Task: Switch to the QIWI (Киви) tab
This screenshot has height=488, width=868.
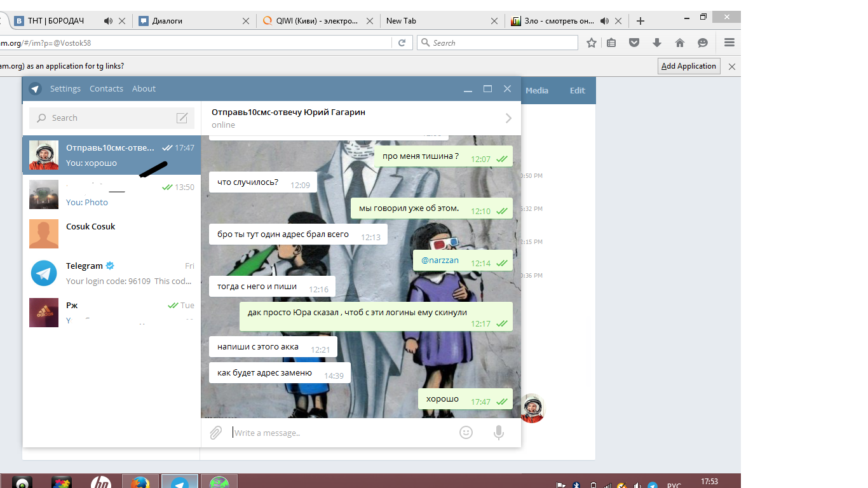Action: point(319,21)
